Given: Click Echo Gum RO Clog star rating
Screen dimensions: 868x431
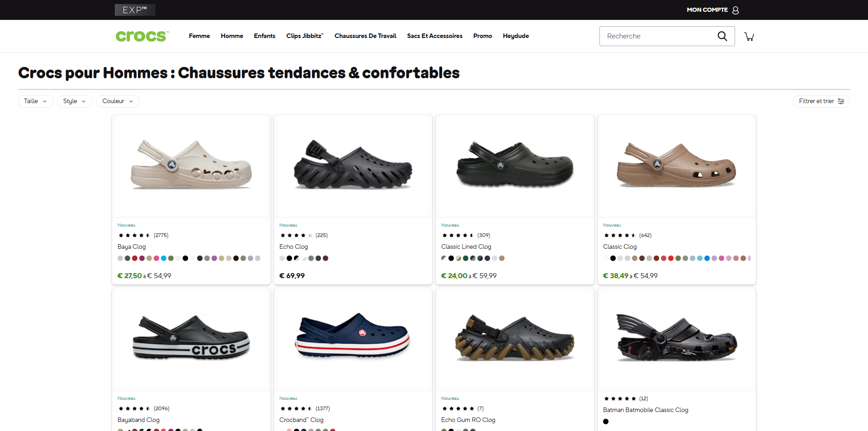Looking at the screenshot, I should [458, 408].
